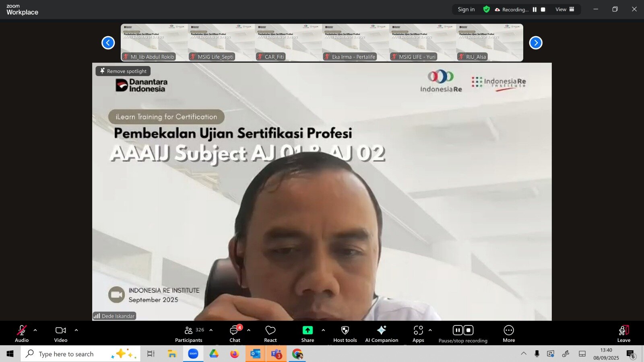Click the Sign in button
Image resolution: width=644 pixels, height=362 pixels.
tap(466, 10)
